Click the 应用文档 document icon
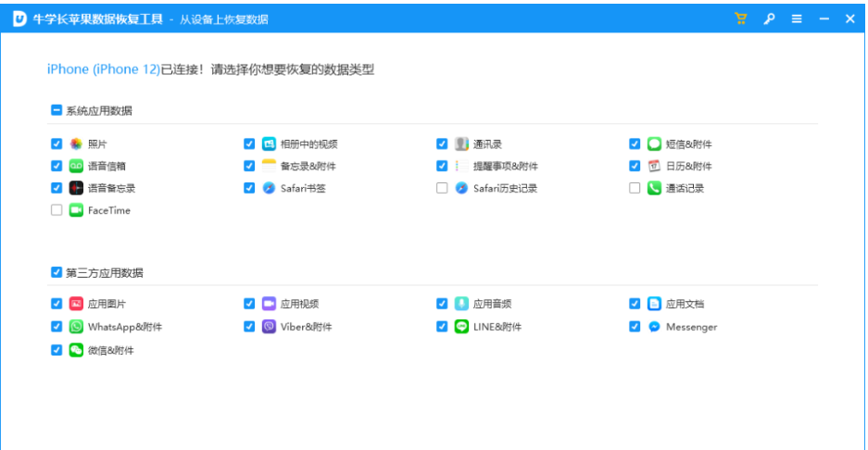This screenshot has width=868, height=450. click(654, 304)
